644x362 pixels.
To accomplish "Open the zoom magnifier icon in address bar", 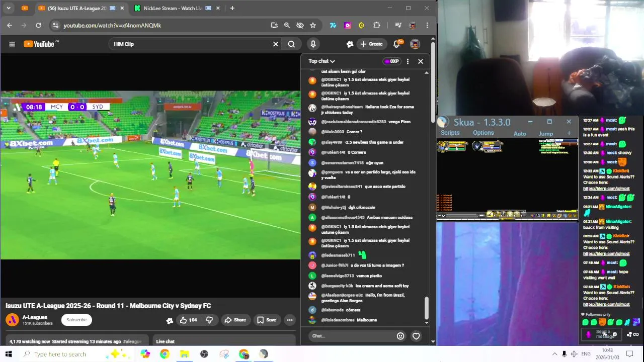I will pyautogui.click(x=287, y=25).
